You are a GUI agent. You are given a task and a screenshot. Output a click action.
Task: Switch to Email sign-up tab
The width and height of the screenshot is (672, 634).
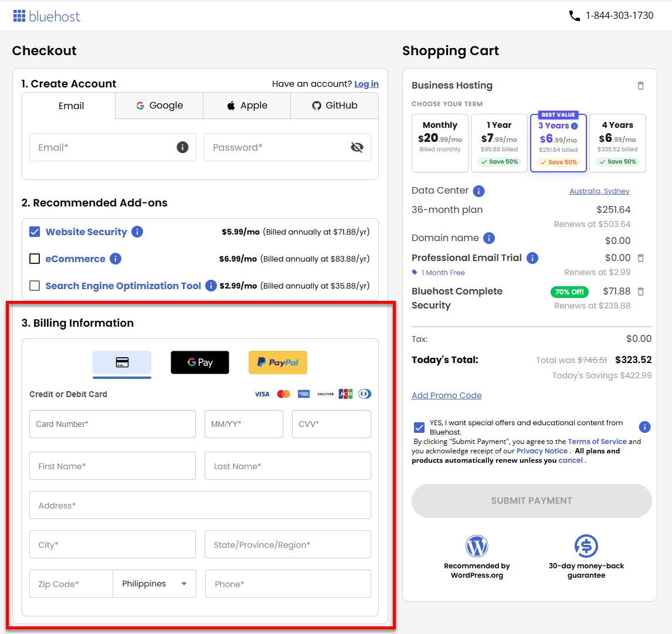coord(69,106)
